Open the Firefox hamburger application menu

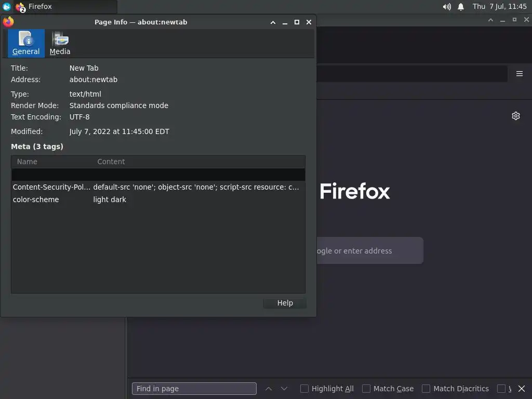[x=519, y=74]
